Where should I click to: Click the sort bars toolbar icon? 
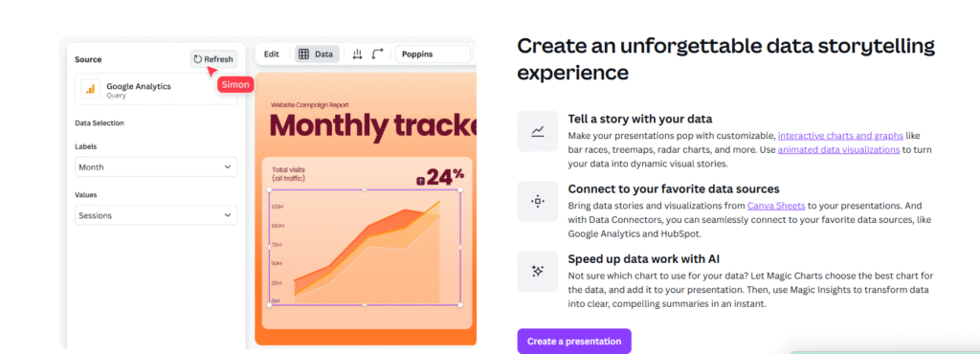(x=358, y=55)
